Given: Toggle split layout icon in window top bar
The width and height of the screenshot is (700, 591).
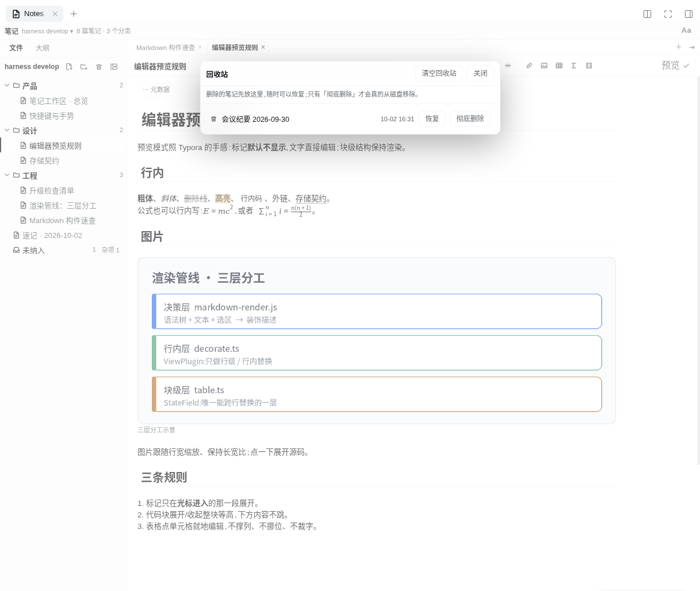Looking at the screenshot, I should (x=647, y=14).
